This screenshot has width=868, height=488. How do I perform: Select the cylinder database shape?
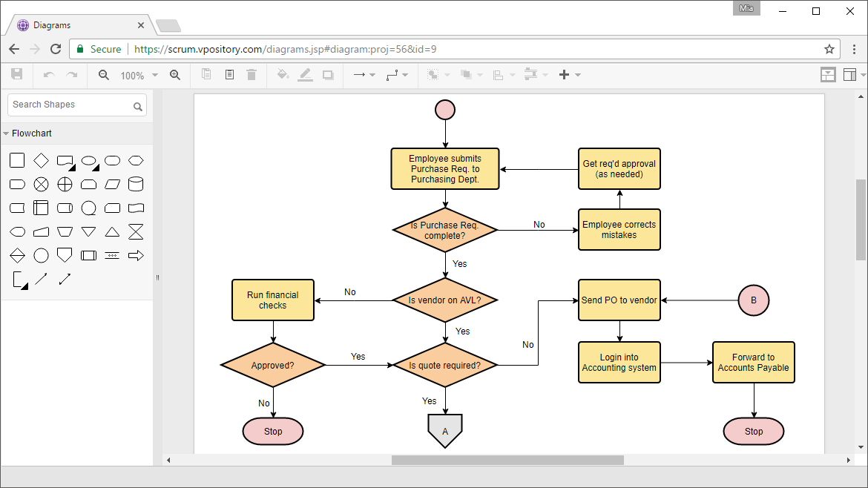(x=136, y=184)
